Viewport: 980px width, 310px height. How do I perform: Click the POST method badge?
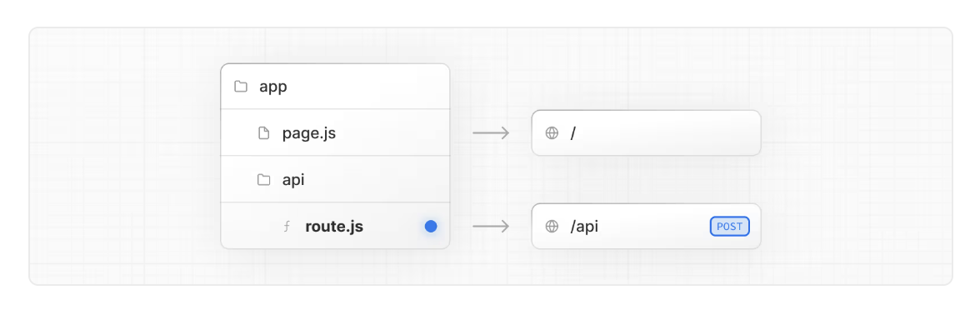[x=729, y=227]
